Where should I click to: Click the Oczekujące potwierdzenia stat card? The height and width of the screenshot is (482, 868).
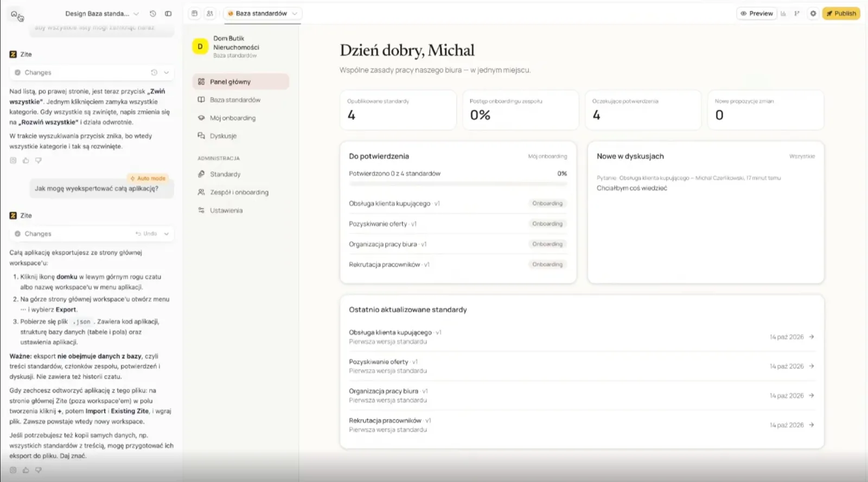pyautogui.click(x=643, y=110)
